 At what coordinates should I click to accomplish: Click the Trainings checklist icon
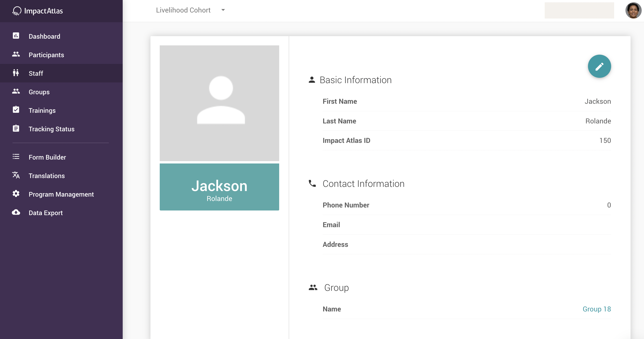(16, 110)
